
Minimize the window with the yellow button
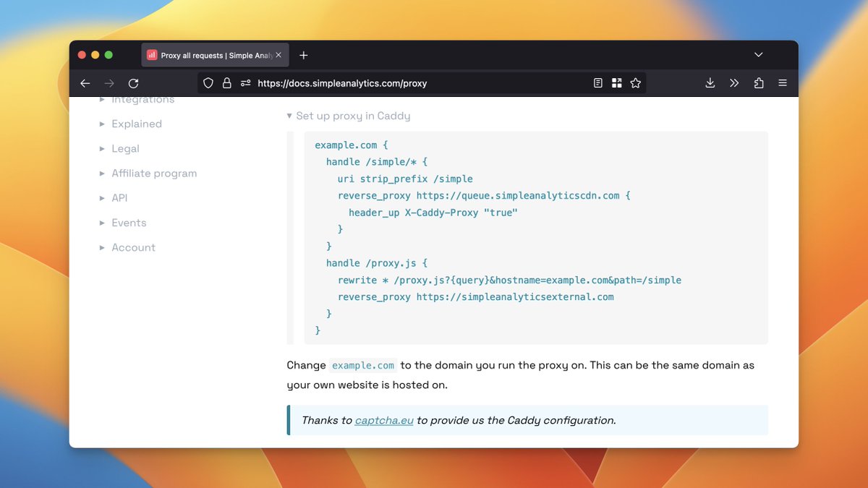pyautogui.click(x=95, y=55)
